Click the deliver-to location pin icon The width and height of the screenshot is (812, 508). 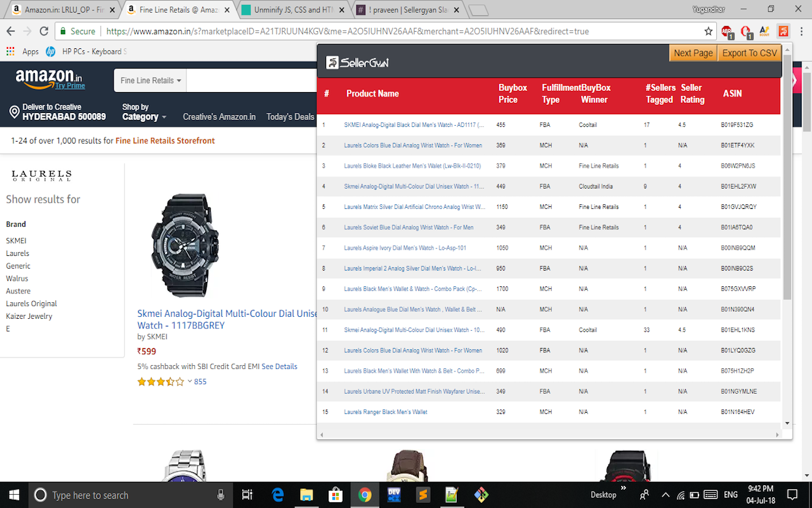click(x=14, y=112)
